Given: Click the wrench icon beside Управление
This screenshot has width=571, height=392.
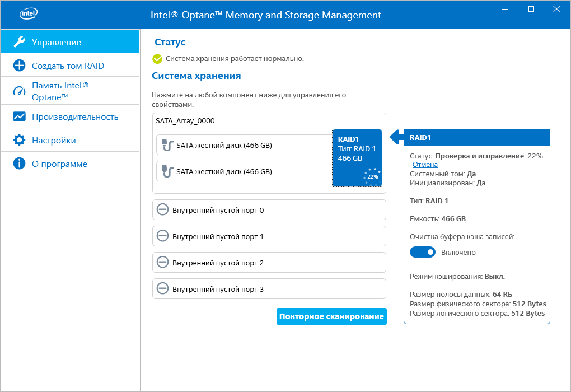Looking at the screenshot, I should 19,42.
